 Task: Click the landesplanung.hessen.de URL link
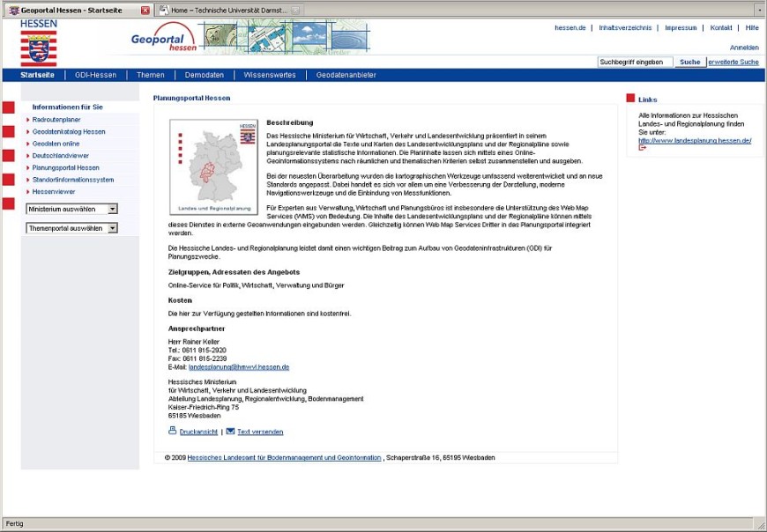(x=695, y=141)
